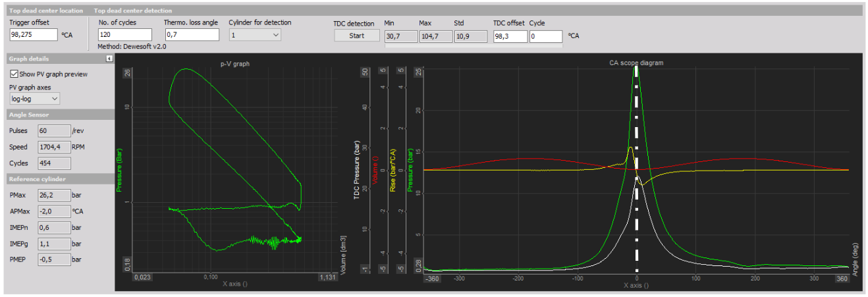Collapse the Graph details panel arrow icon
Screen dimensions: 868x297
point(109,59)
